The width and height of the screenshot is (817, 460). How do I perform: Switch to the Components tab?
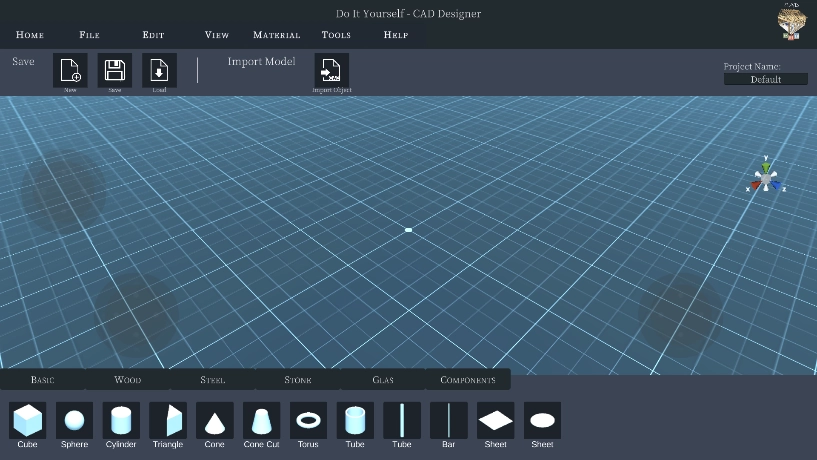[468, 380]
